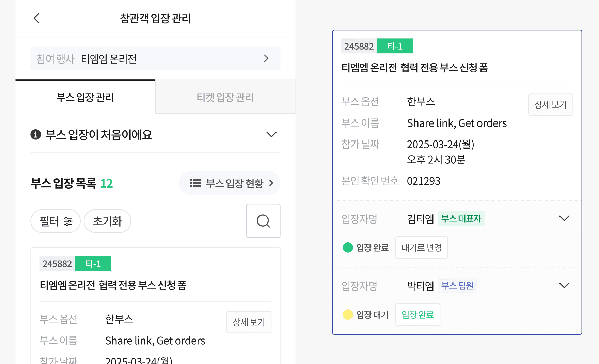Open search with the magnifier icon
599x364 pixels.
click(x=263, y=221)
